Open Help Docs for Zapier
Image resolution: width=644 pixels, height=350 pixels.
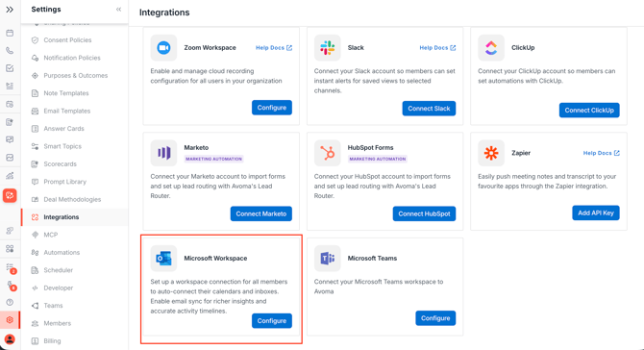[602, 153]
